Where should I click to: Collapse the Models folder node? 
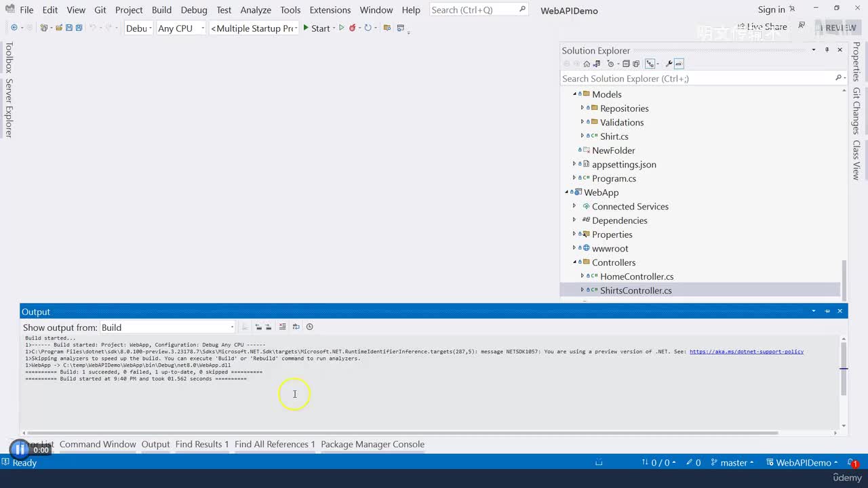click(575, 94)
